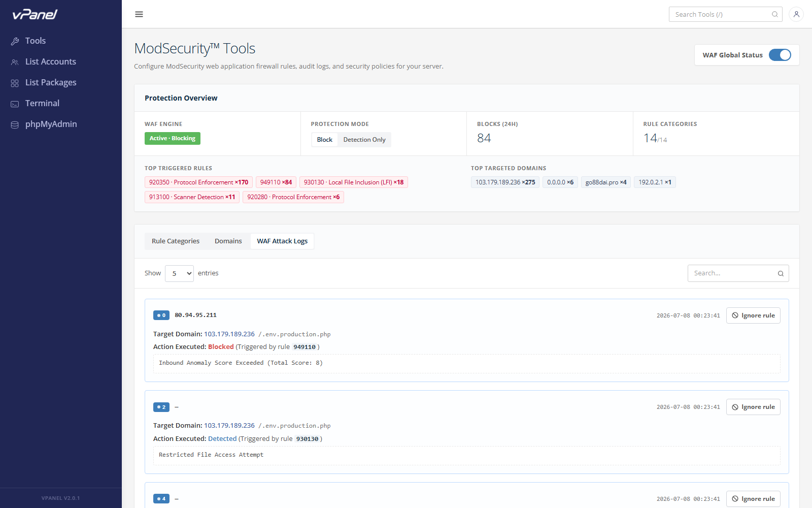Click rule code 949110 in blocked entry
The height and width of the screenshot is (508, 812).
pyautogui.click(x=304, y=347)
